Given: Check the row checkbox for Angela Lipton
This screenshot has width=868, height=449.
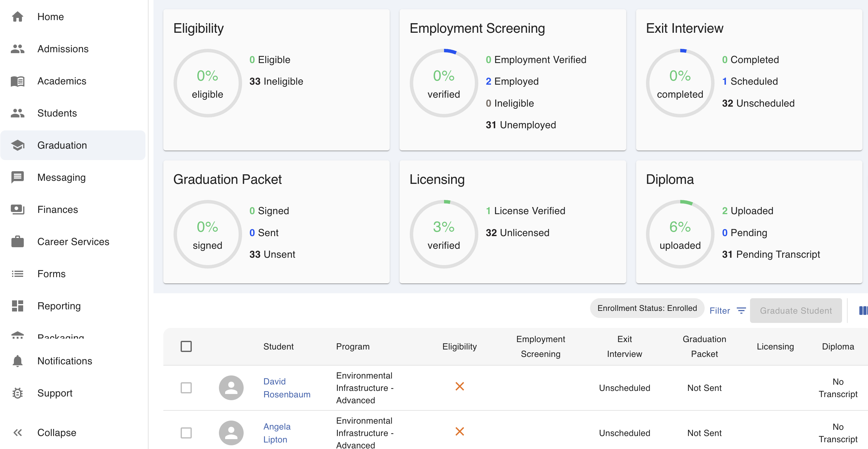Looking at the screenshot, I should [x=186, y=433].
